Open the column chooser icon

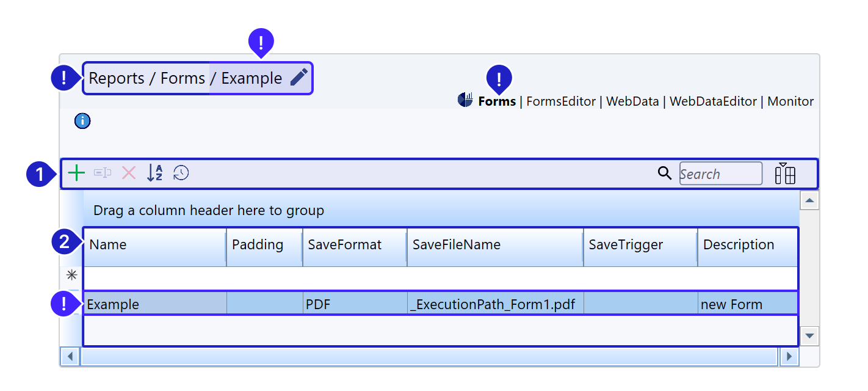(785, 174)
